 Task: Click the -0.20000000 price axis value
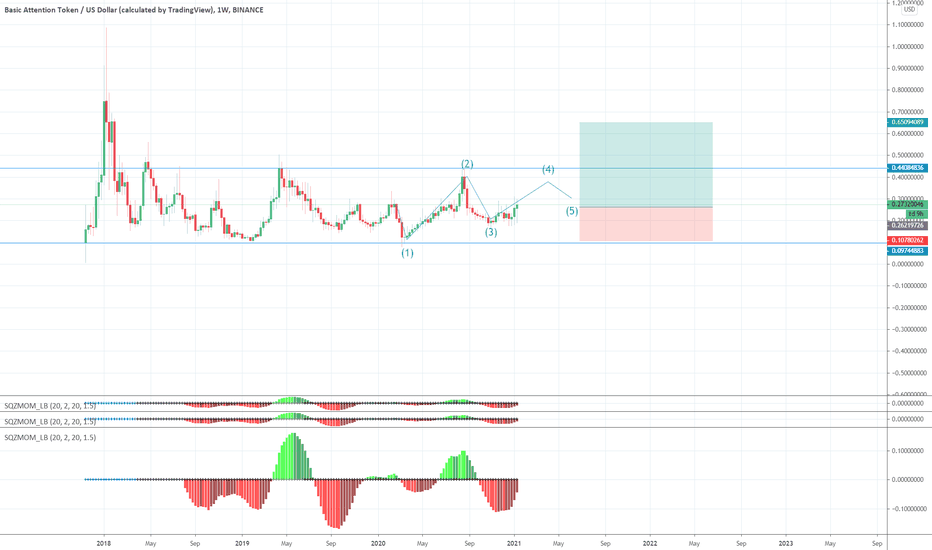click(x=908, y=307)
